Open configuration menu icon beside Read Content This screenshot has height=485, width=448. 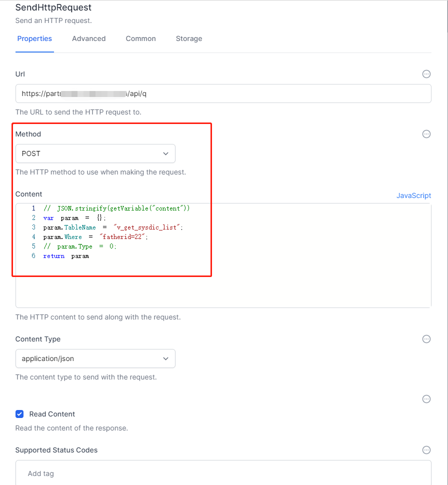tap(426, 399)
